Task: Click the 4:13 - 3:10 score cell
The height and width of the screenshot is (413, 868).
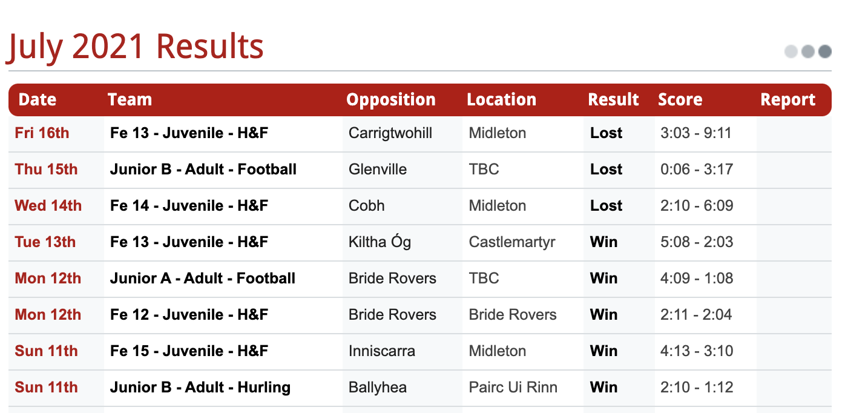Action: click(697, 351)
